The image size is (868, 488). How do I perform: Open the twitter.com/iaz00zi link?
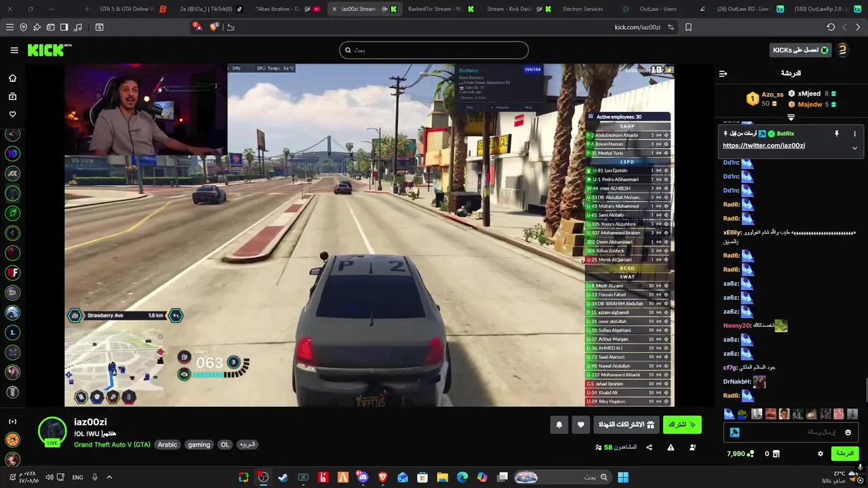coord(764,146)
